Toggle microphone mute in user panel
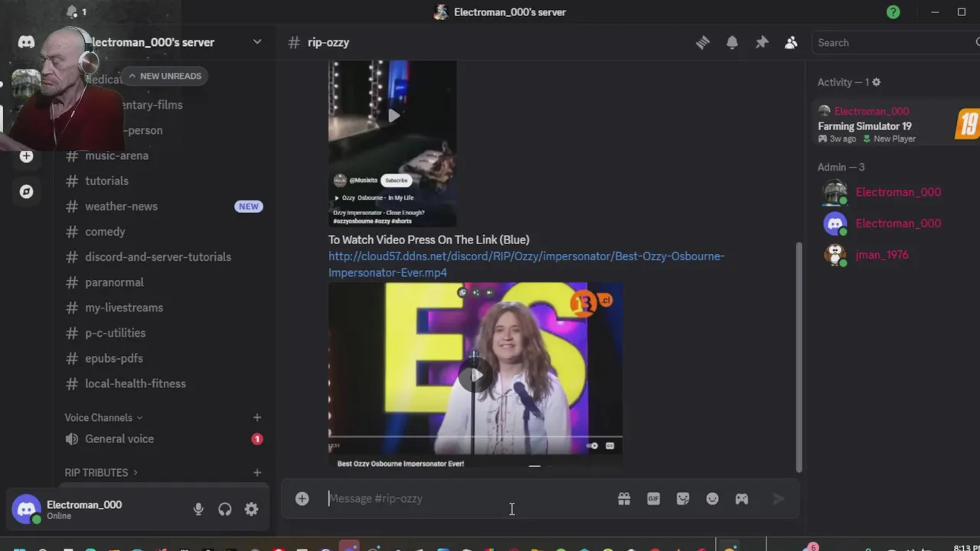The image size is (980, 551). (x=198, y=509)
